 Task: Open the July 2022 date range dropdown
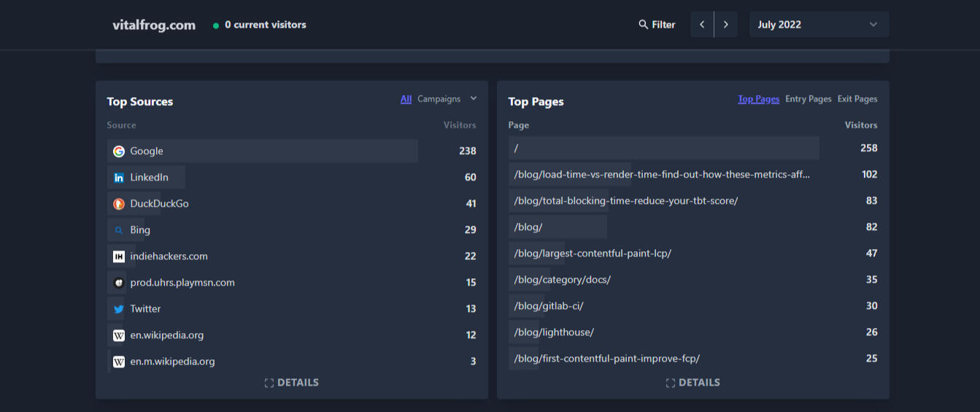pos(818,25)
